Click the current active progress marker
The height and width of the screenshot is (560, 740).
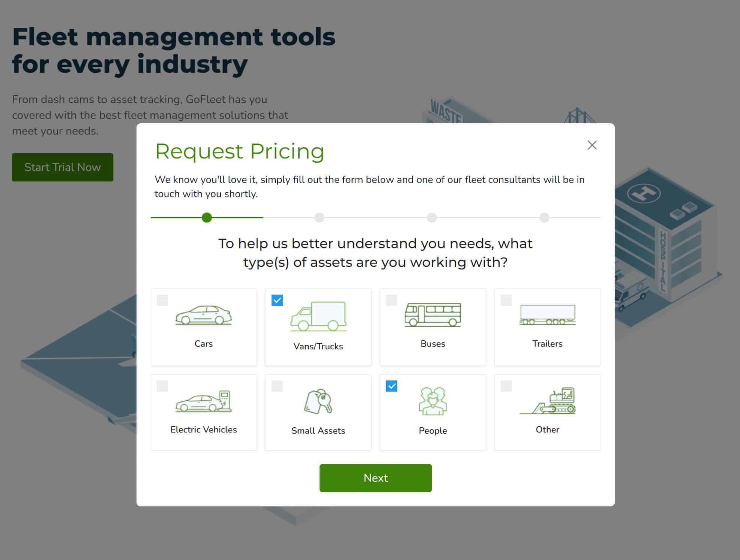pos(207,217)
